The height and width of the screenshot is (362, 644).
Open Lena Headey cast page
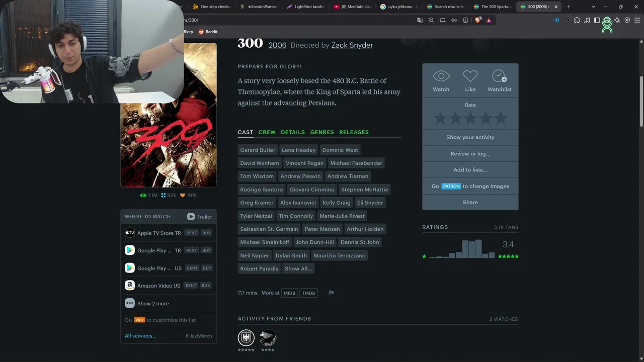298,150
